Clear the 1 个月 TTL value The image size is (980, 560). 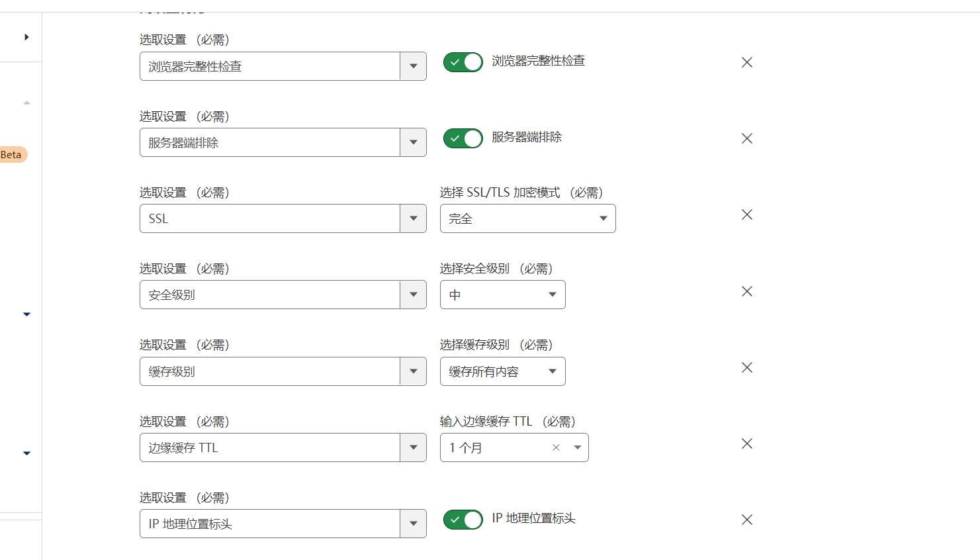[556, 447]
